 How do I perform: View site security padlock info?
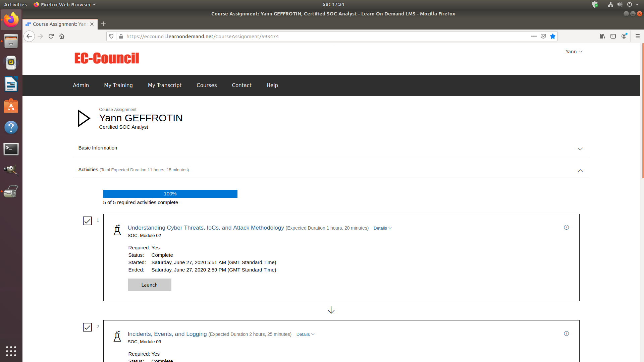pos(121,36)
